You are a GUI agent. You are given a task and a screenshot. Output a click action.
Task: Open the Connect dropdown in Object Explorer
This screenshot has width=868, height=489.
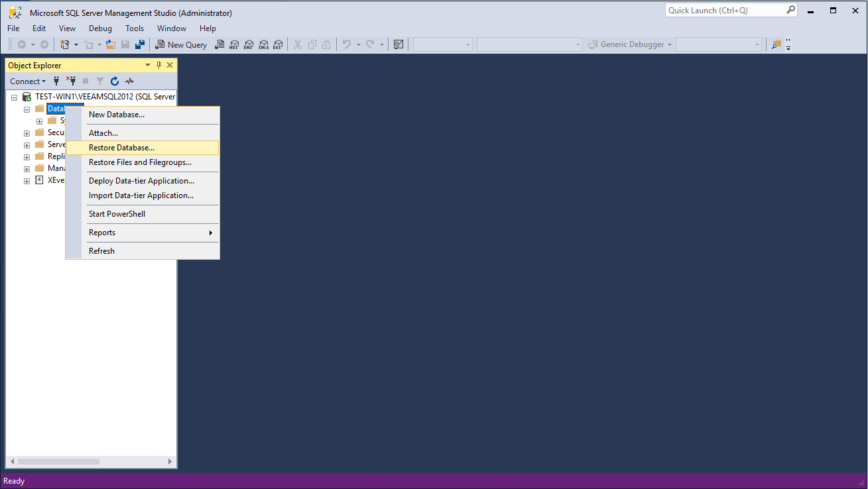(x=28, y=81)
